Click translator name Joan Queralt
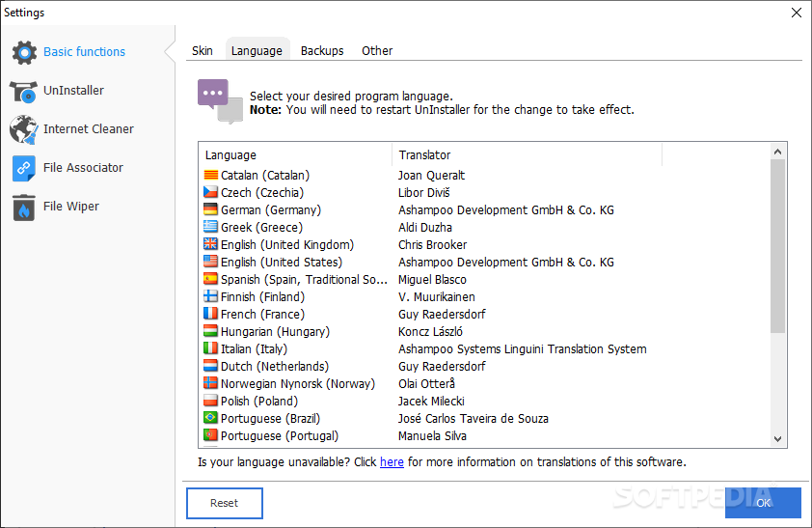The image size is (812, 528). pos(431,175)
